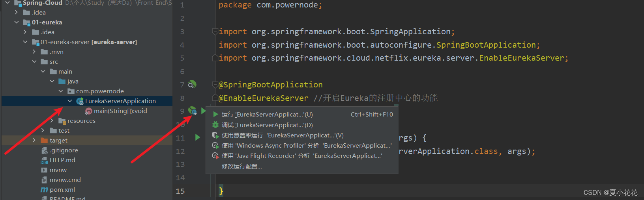Click the run icon in the context menu

(x=215, y=114)
